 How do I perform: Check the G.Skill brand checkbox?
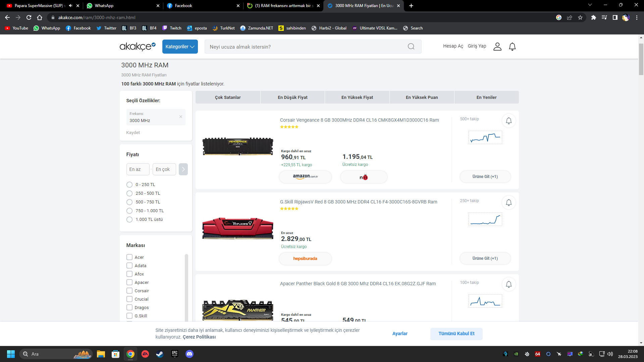[x=129, y=316]
